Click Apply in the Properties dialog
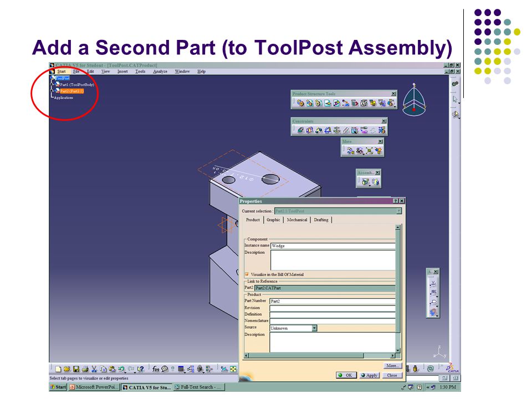This screenshot has width=532, height=399. pyautogui.click(x=369, y=375)
